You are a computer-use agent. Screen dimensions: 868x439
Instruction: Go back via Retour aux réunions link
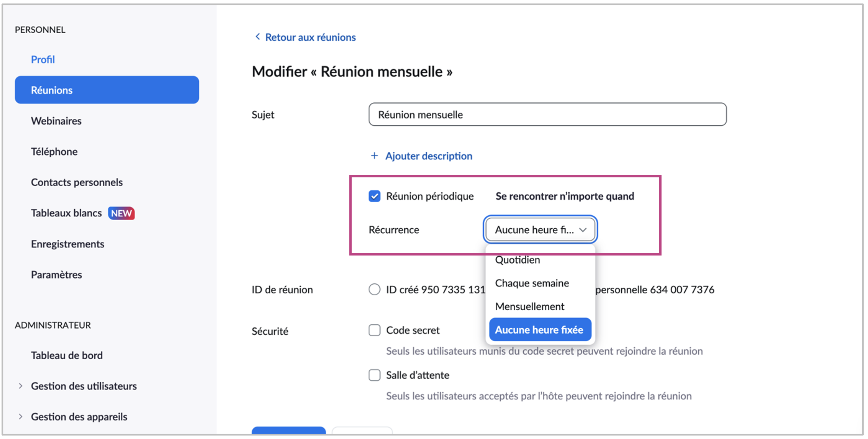tap(310, 37)
